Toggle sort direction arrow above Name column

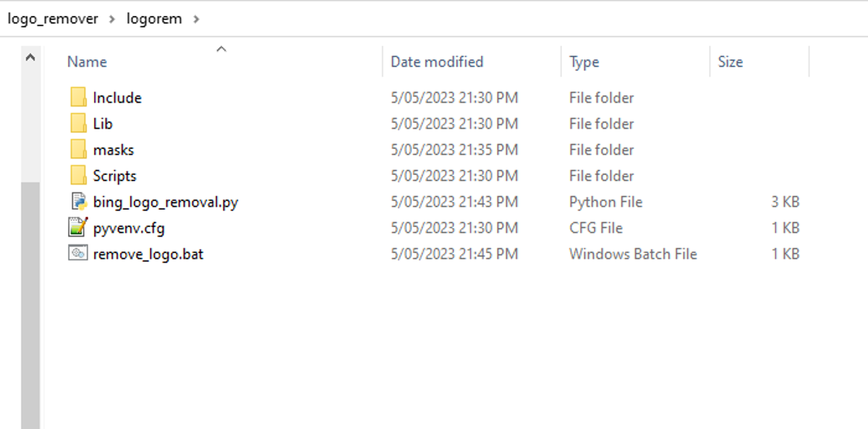pyautogui.click(x=221, y=49)
